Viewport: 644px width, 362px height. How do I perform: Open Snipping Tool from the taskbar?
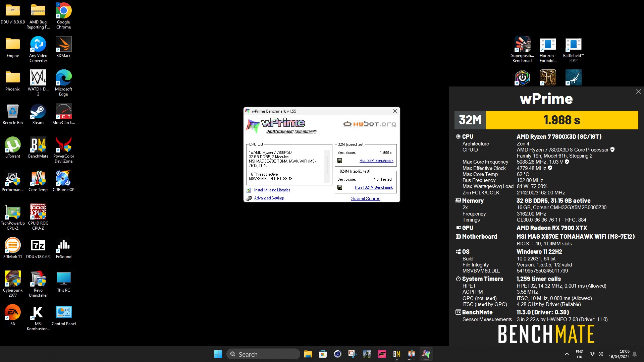(352, 354)
